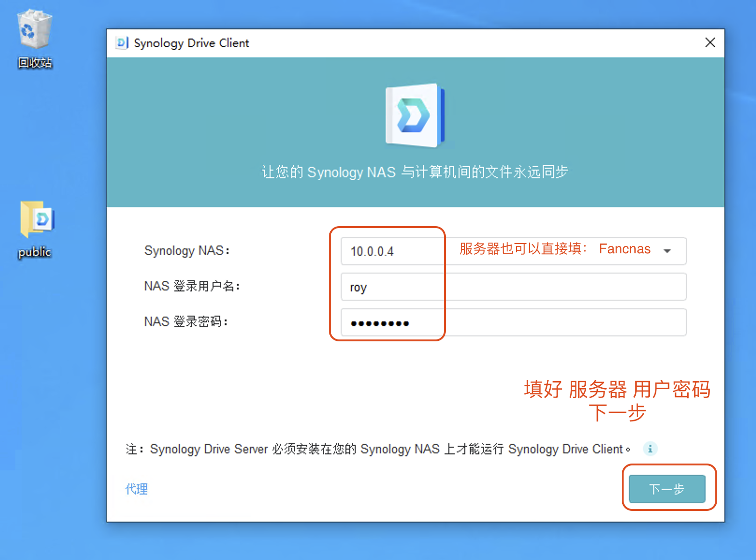Focus the NAS login password field
The height and width of the screenshot is (560, 756).
tap(513, 322)
